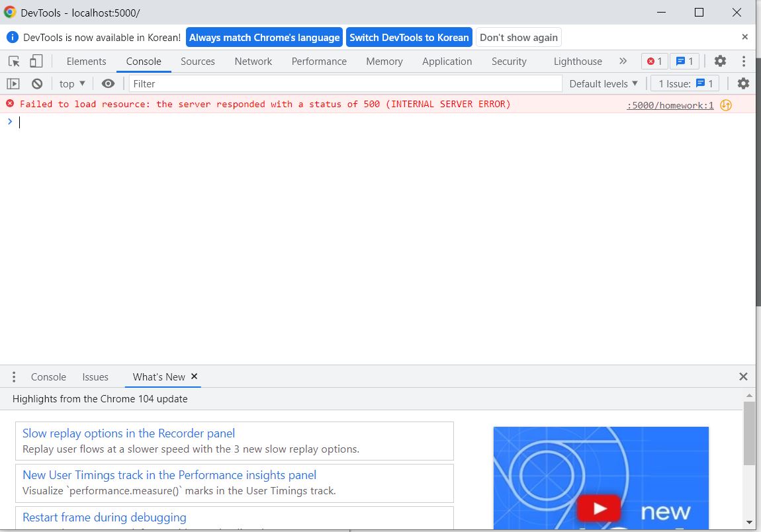The width and height of the screenshot is (761, 532).
Task: Click the Highlights from the Chrome 104 update text
Action: 100,398
